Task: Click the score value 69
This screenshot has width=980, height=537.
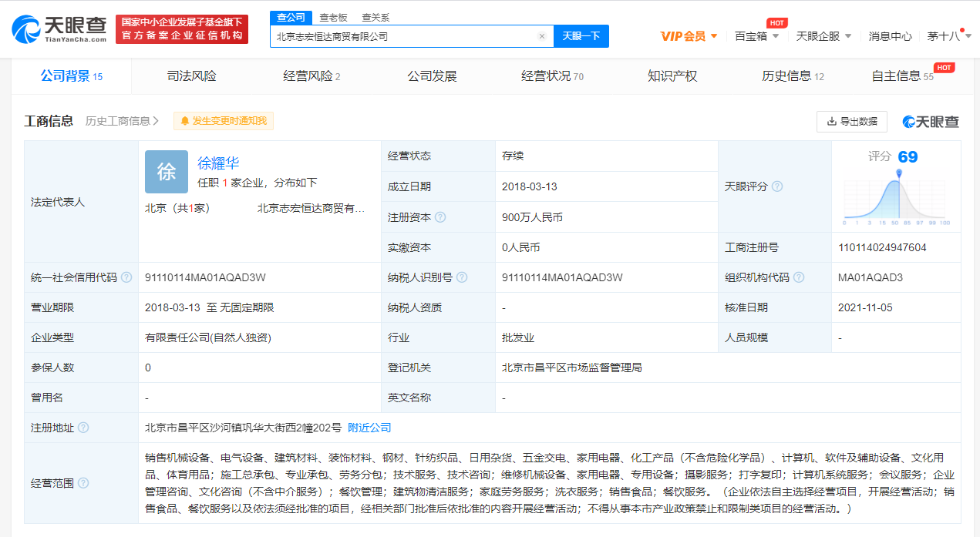Action: pyautogui.click(x=908, y=157)
